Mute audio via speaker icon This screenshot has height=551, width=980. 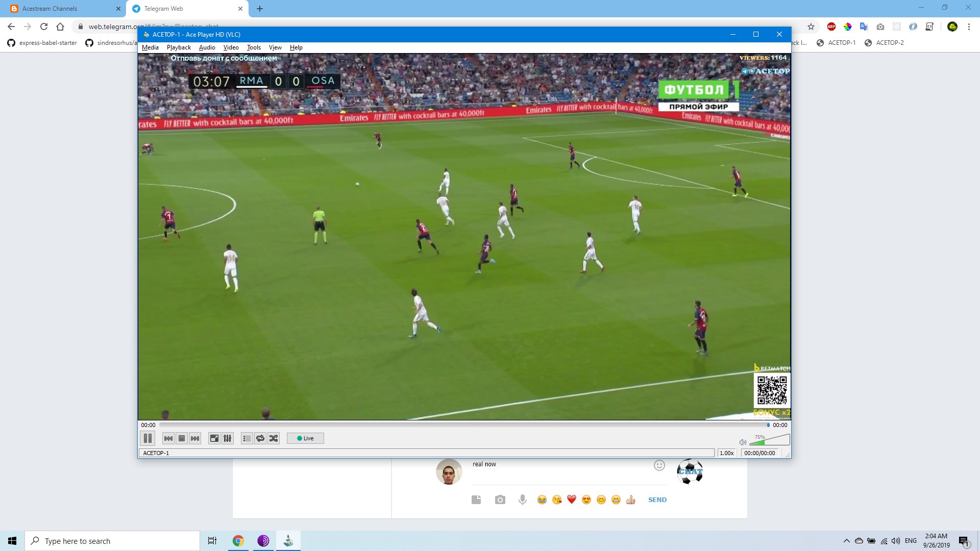743,442
